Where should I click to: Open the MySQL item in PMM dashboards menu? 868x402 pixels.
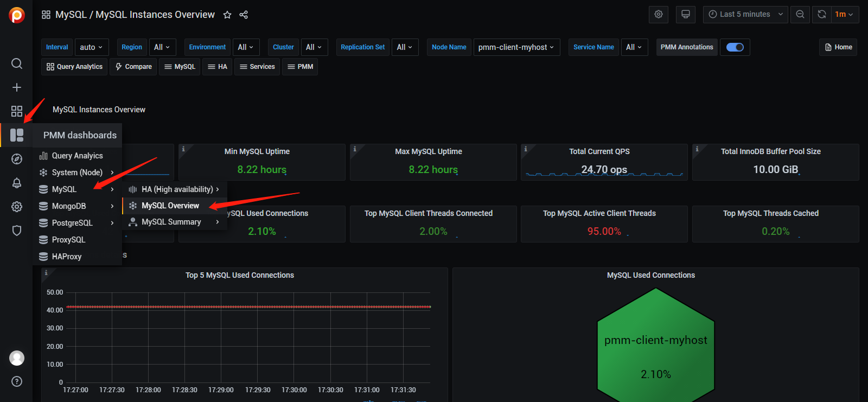(x=77, y=189)
